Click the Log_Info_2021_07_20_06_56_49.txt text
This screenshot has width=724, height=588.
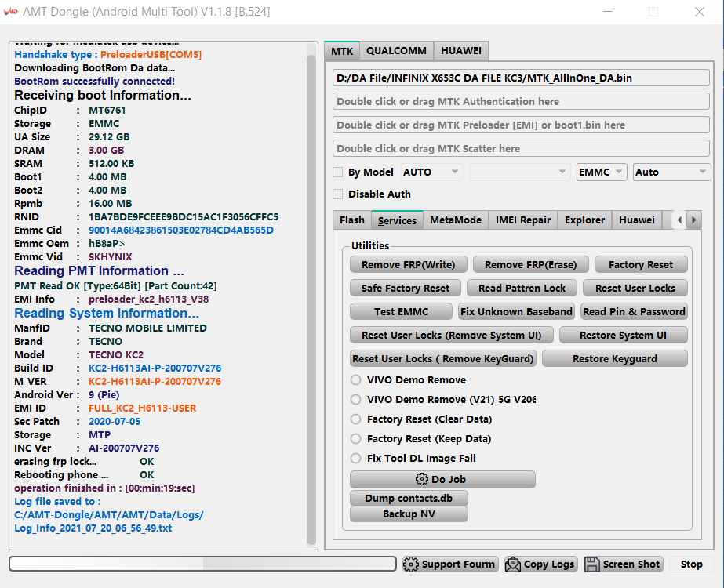click(x=93, y=528)
